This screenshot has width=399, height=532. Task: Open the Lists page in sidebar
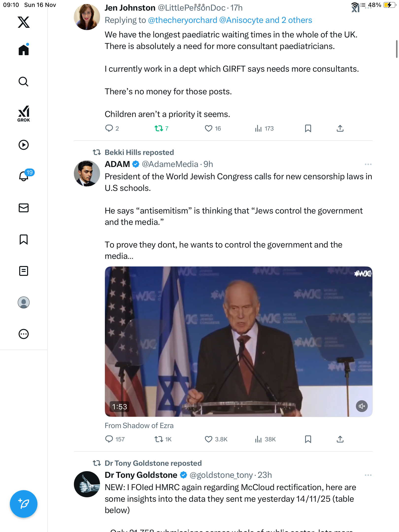(24, 271)
